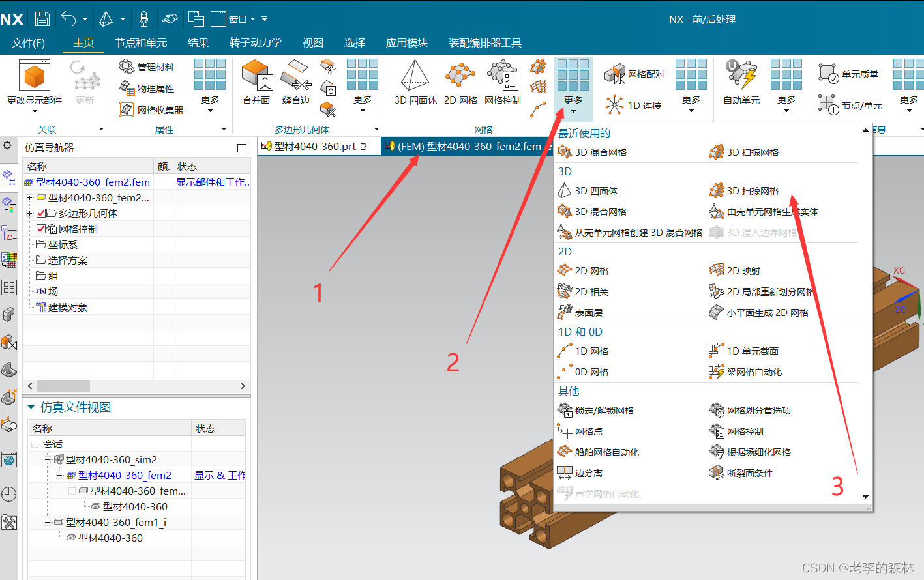The image size is (924, 580).
Task: Switch to the 视图 ribbon tab
Action: point(313,43)
